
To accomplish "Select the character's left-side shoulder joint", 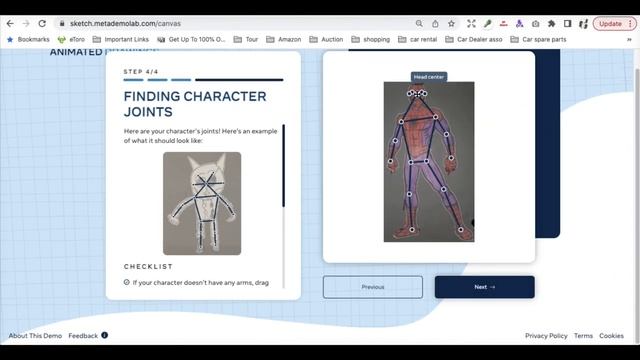I will (x=401, y=122).
